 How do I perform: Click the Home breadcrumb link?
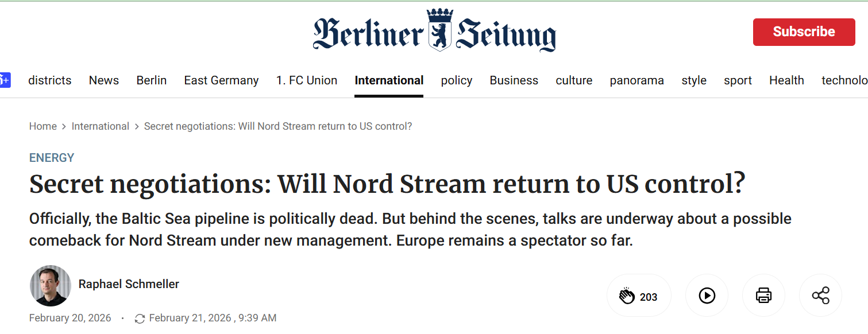pos(43,126)
